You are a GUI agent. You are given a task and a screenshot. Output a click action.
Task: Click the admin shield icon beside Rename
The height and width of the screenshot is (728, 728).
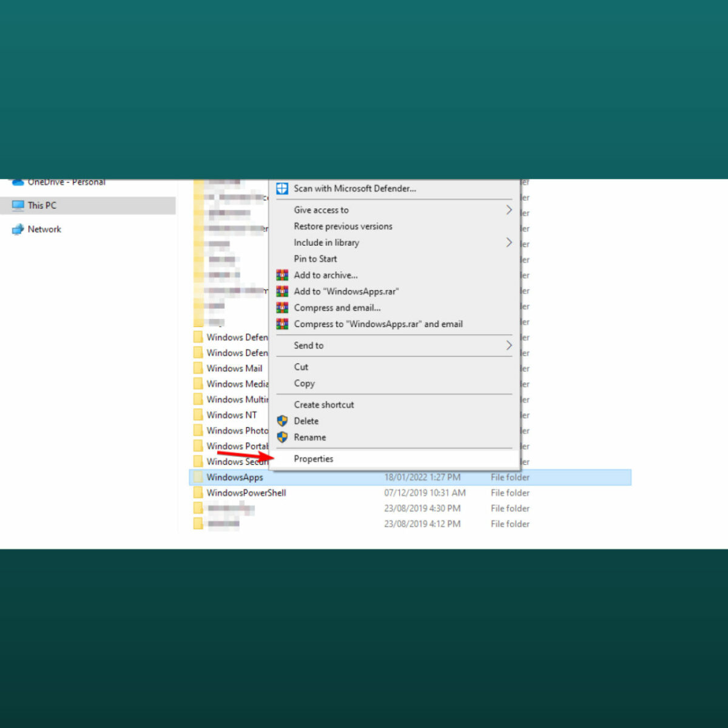pyautogui.click(x=282, y=437)
